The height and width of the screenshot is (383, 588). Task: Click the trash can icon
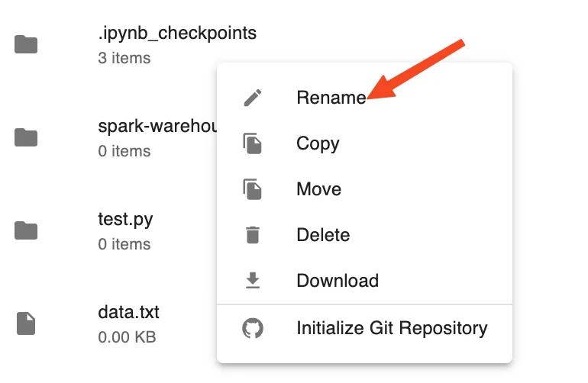tap(253, 235)
